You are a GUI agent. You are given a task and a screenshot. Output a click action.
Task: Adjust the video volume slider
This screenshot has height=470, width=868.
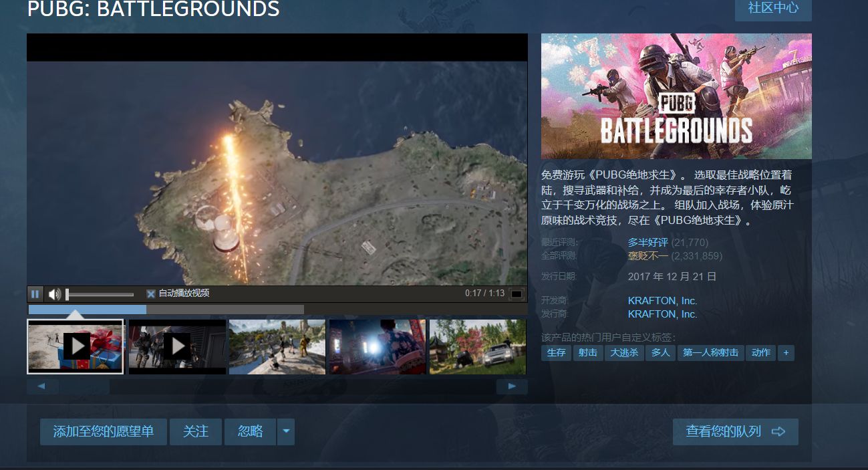coord(100,294)
